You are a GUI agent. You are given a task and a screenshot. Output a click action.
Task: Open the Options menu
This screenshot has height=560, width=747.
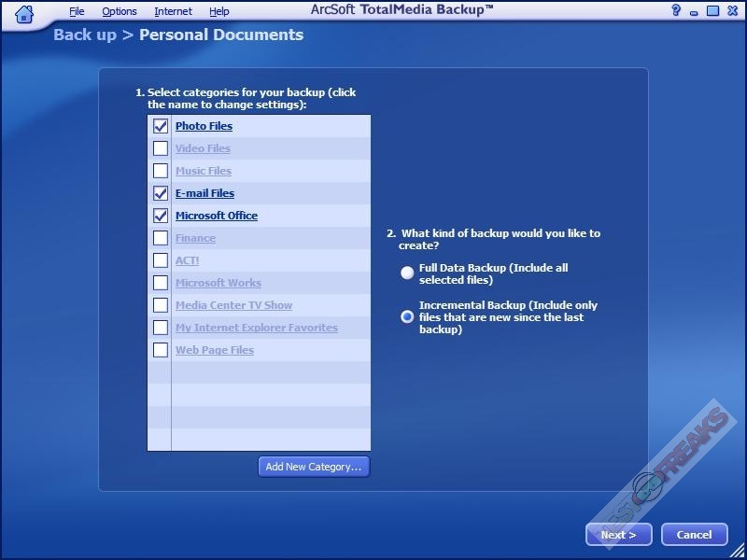click(120, 11)
